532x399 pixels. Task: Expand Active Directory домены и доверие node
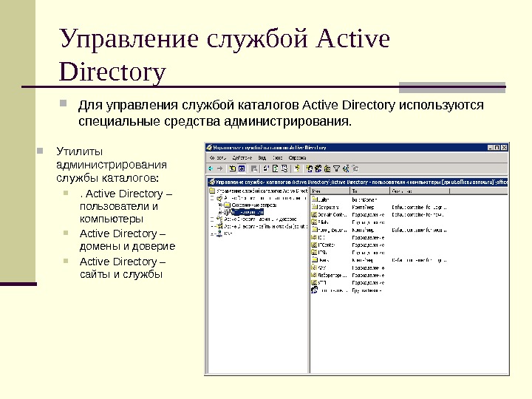(212, 219)
